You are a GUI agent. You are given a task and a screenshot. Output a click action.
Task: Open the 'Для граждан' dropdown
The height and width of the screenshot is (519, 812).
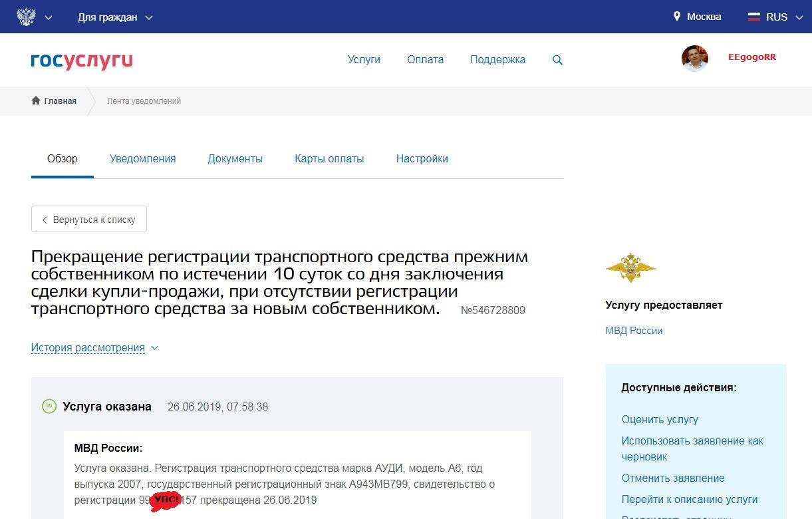(115, 17)
